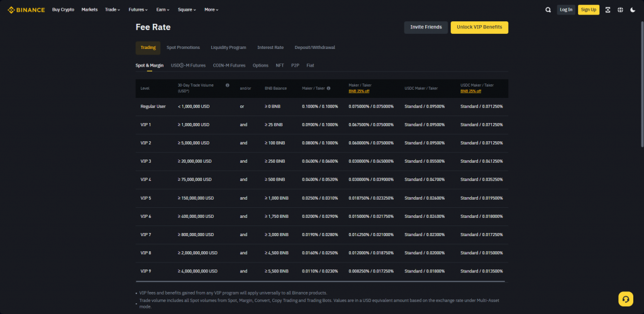Click the VIP 1 row label
This screenshot has height=314, width=644.
click(146, 124)
